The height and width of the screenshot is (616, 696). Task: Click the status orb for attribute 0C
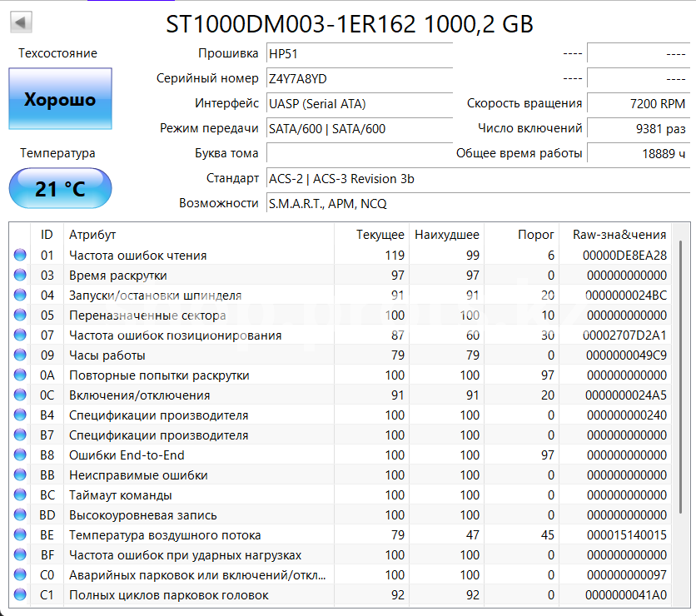[20, 395]
